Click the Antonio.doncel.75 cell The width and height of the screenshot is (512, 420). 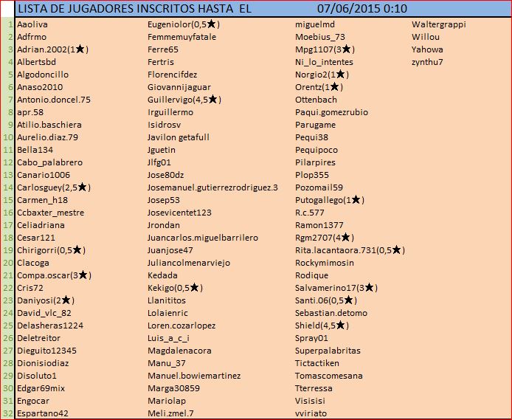tap(54, 100)
